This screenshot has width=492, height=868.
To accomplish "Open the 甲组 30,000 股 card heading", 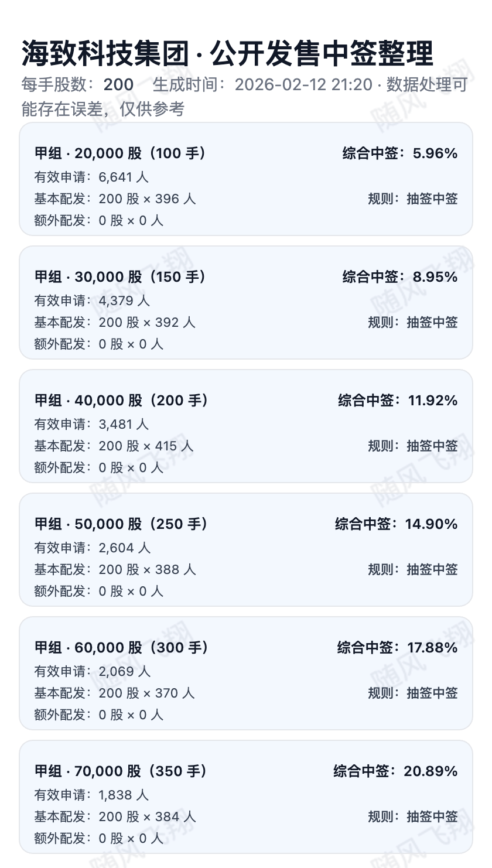I will 120,277.
